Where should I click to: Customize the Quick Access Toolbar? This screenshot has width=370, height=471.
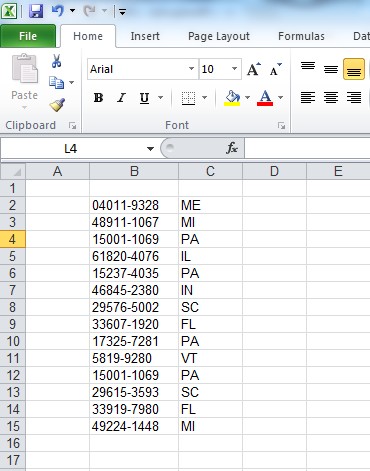click(x=122, y=12)
